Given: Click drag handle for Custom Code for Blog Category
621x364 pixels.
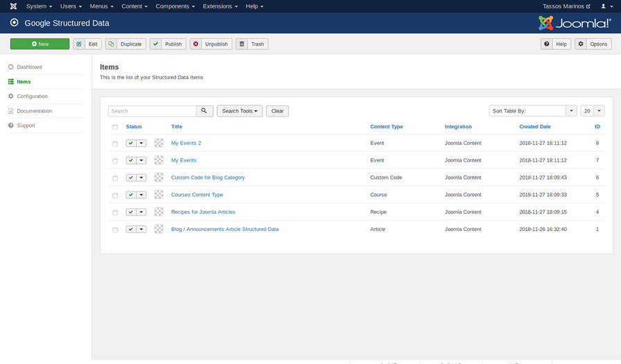Looking at the screenshot, I should click(x=159, y=177).
